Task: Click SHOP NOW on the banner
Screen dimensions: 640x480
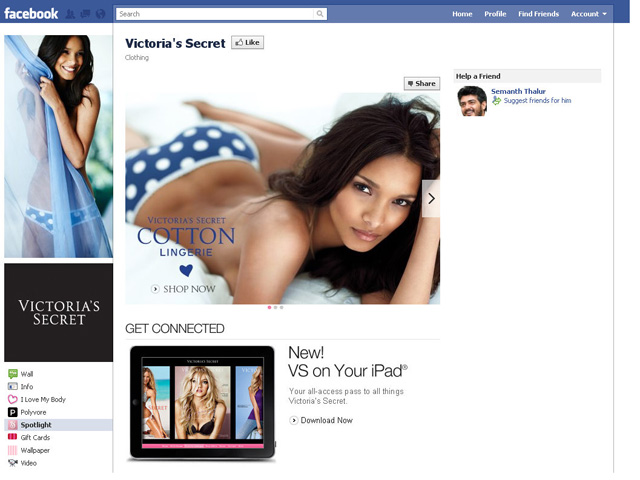Action: 189,289
